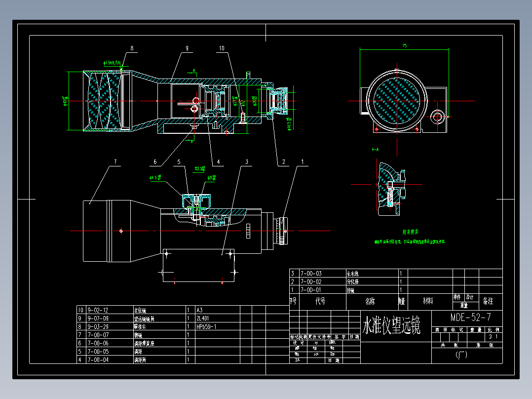Viewport: 532px width, 399px height.
Task: Click part code 9-02-12 in parts list
Action: pyautogui.click(x=98, y=310)
